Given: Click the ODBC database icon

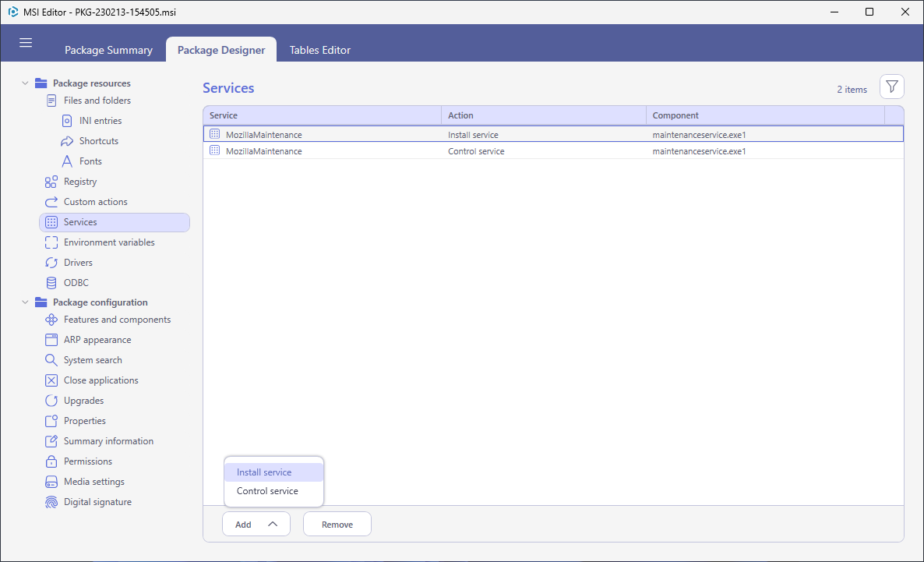Looking at the screenshot, I should pyautogui.click(x=51, y=283).
